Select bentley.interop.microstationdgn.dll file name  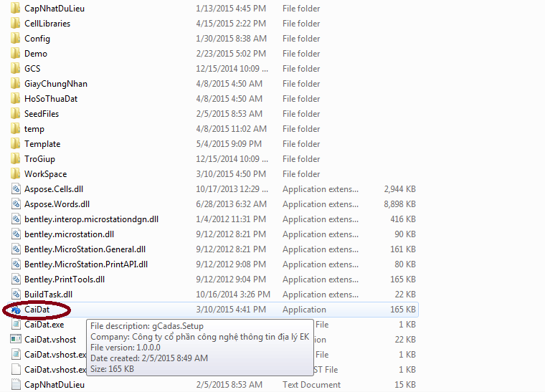[x=92, y=219]
